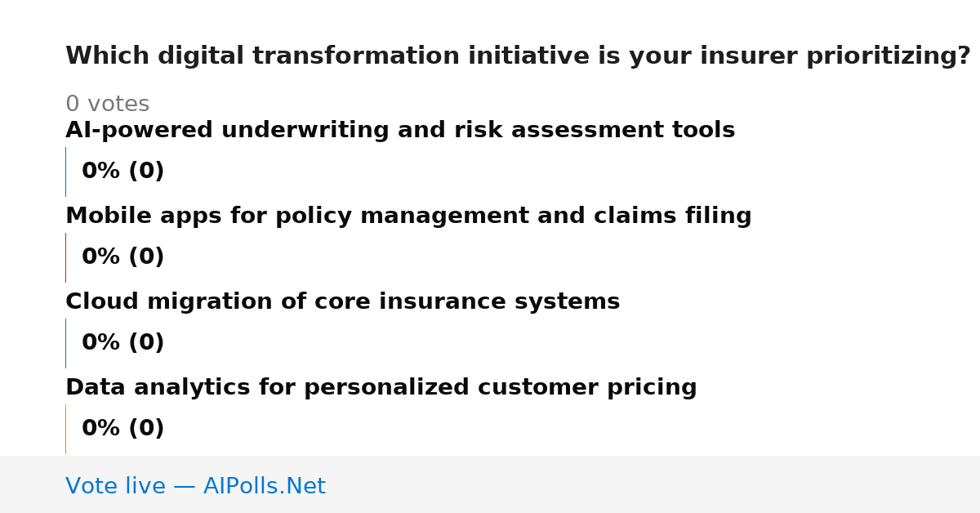Click the word AIPolls.Net in the footer

[x=264, y=486]
